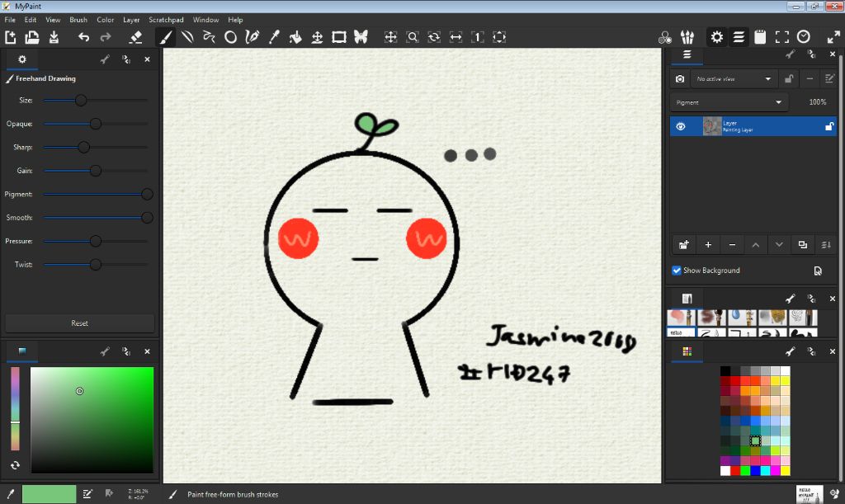This screenshot has width=845, height=504.
Task: Close the color picker panel
Action: (147, 351)
